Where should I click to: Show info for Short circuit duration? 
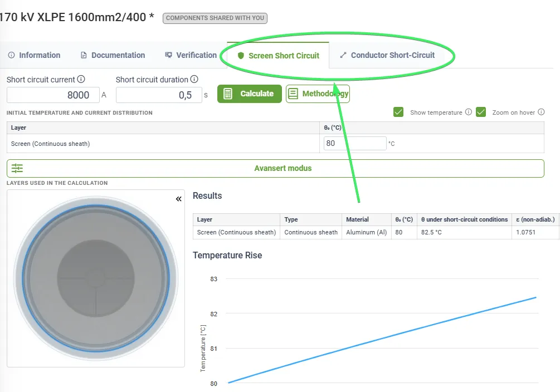[x=194, y=79]
